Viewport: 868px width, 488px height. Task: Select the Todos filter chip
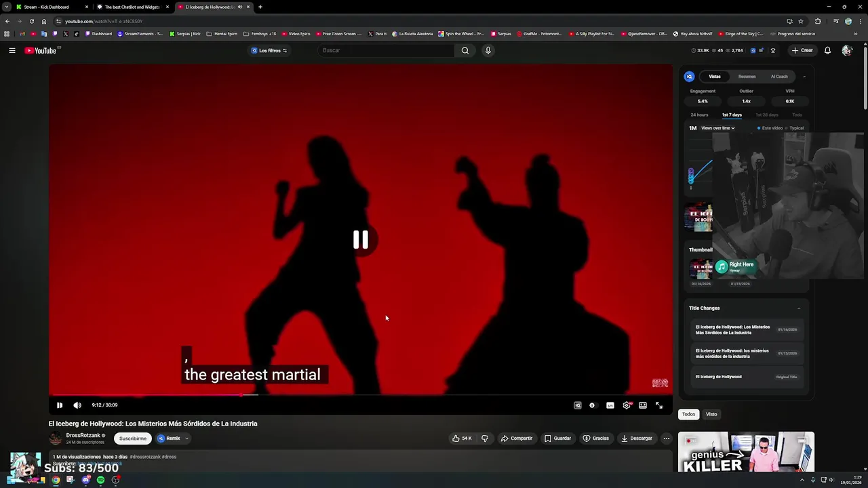click(x=689, y=414)
